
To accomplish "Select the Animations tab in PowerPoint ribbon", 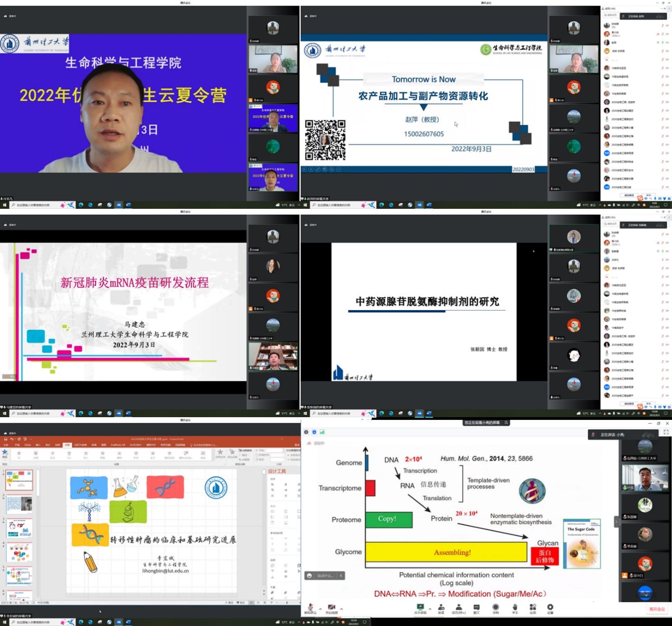I will pyautogui.click(x=67, y=445).
